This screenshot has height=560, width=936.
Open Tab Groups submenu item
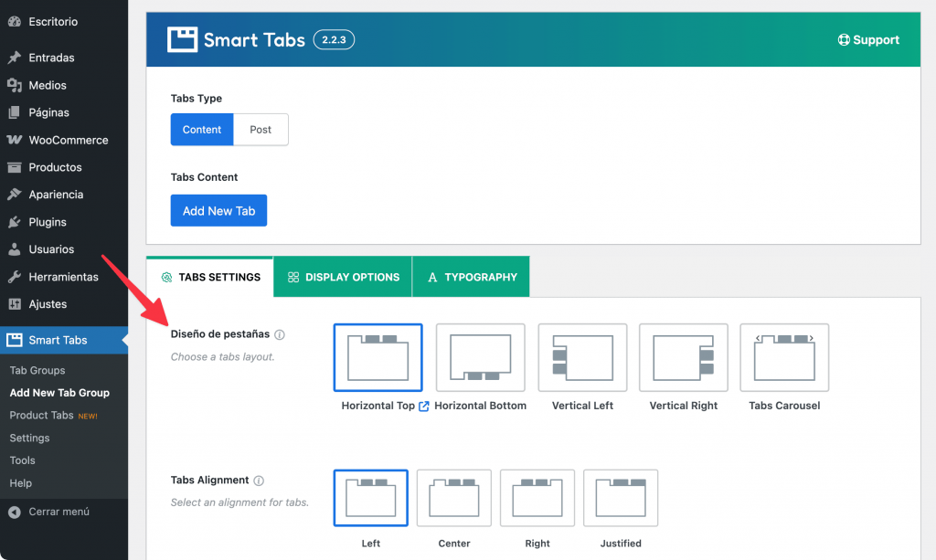pyautogui.click(x=37, y=370)
